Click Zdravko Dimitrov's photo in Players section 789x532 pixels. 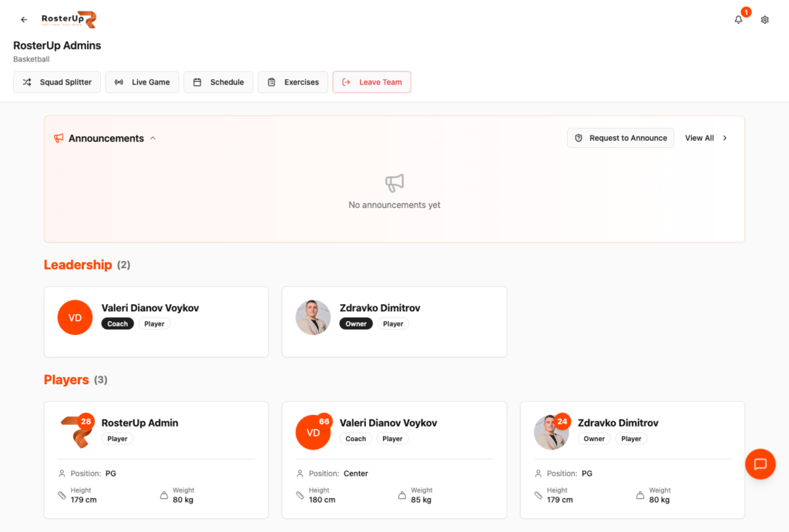click(x=551, y=432)
